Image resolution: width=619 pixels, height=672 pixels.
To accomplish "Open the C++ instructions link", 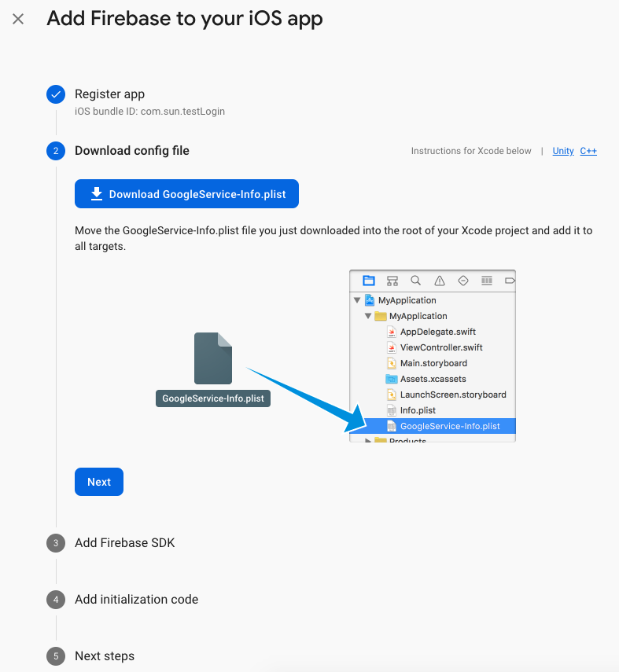I will (588, 151).
